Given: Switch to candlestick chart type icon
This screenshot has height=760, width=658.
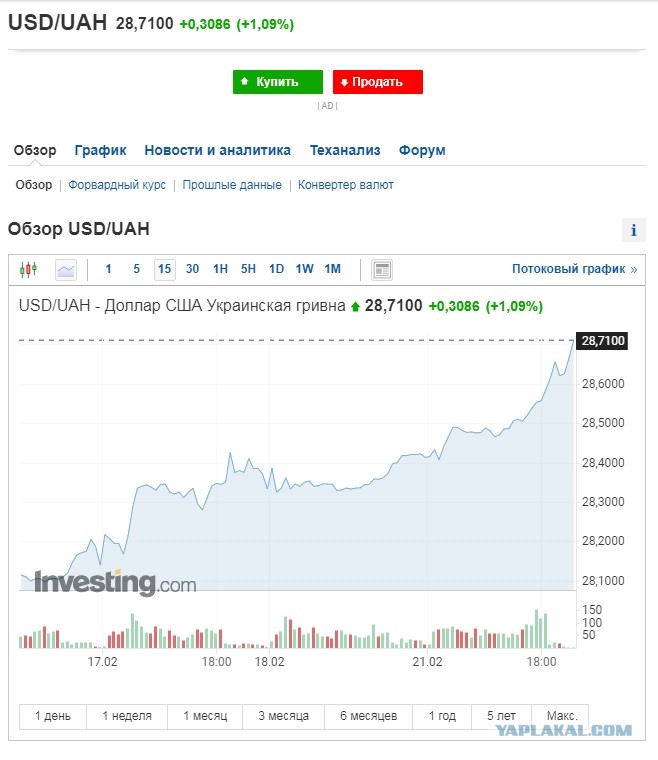Looking at the screenshot, I should point(28,269).
